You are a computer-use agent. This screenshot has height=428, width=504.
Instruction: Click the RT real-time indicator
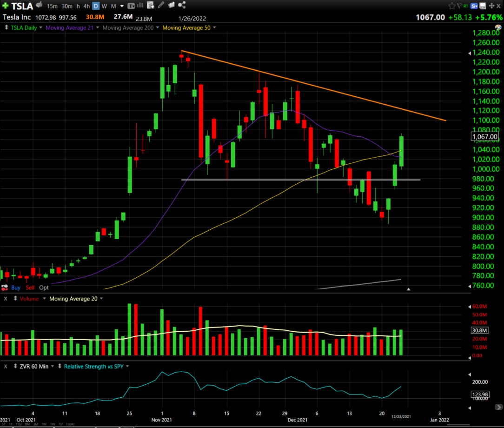click(465, 6)
